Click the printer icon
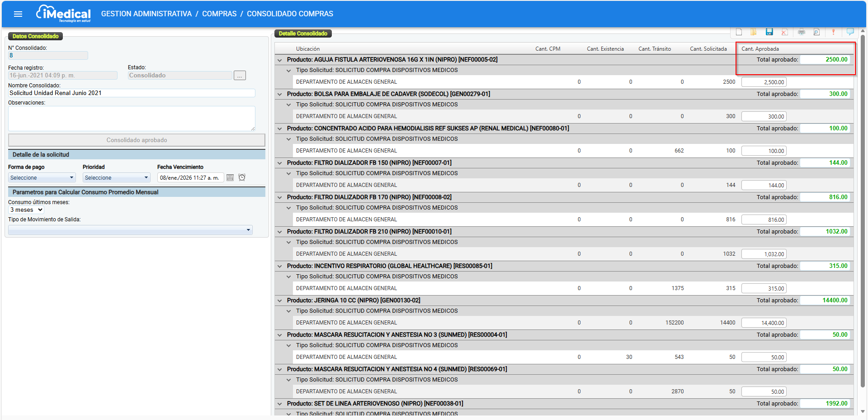Image resolution: width=868 pixels, height=420 pixels. pos(802,32)
